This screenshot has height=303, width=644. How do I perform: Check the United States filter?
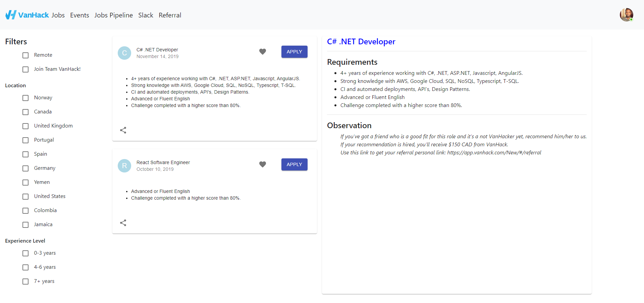coord(25,196)
